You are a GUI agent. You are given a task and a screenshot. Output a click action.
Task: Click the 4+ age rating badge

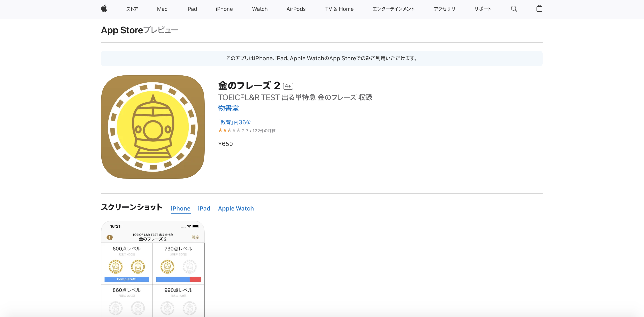[288, 86]
